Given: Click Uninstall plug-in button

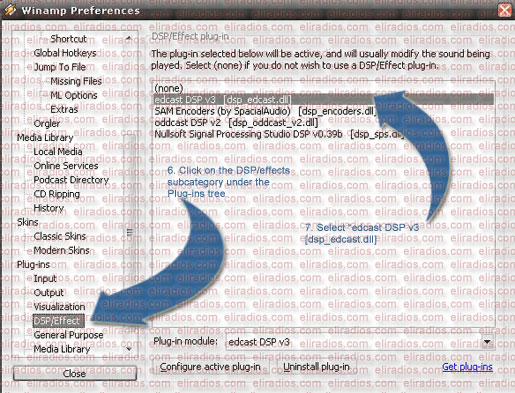Looking at the screenshot, I should (x=316, y=367).
